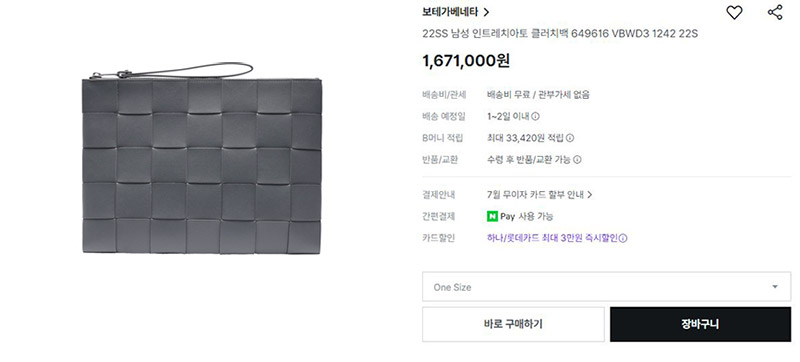Expand the One Size dropdown
Screen dimensions: 800x362
tap(606, 287)
